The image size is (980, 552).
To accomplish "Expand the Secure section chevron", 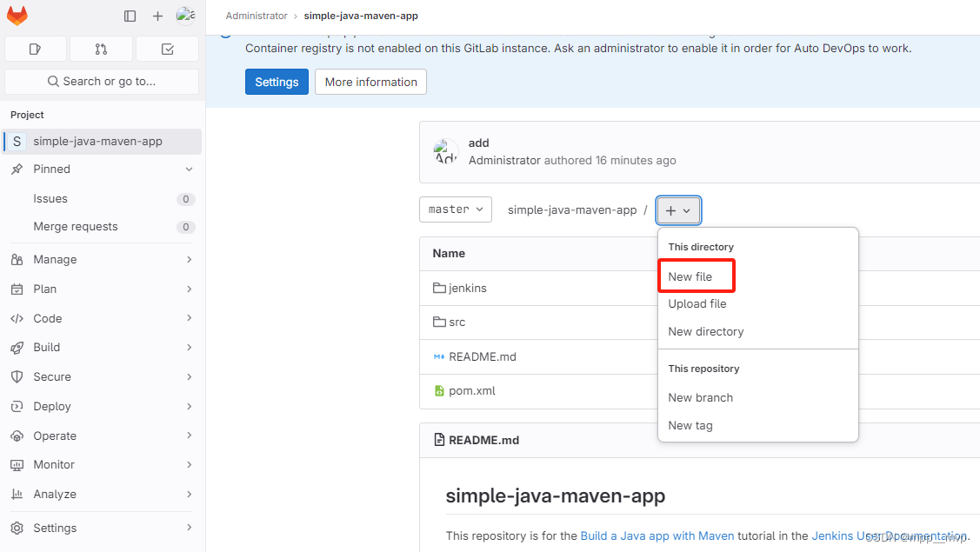I will click(x=189, y=376).
